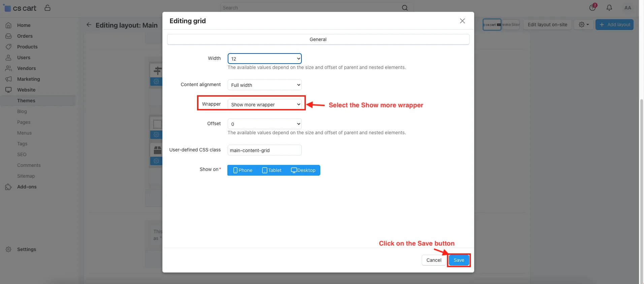Toggle Tablet in Show on
Viewport: 644px width, 284px height.
(272, 170)
